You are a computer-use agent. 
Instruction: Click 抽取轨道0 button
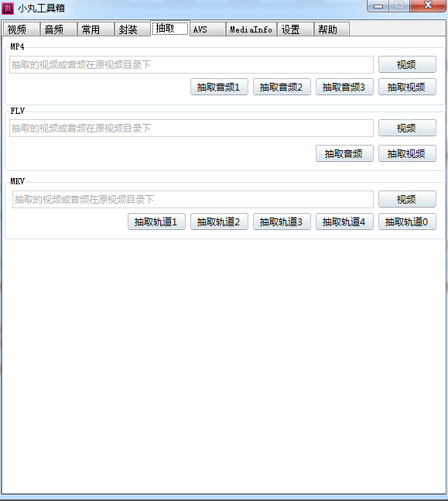tap(407, 221)
